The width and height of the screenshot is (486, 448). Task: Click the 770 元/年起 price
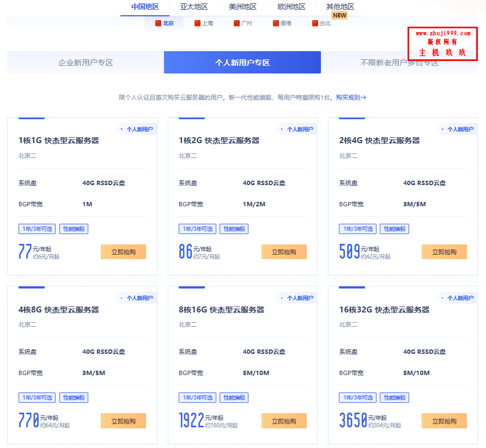pyautogui.click(x=39, y=420)
